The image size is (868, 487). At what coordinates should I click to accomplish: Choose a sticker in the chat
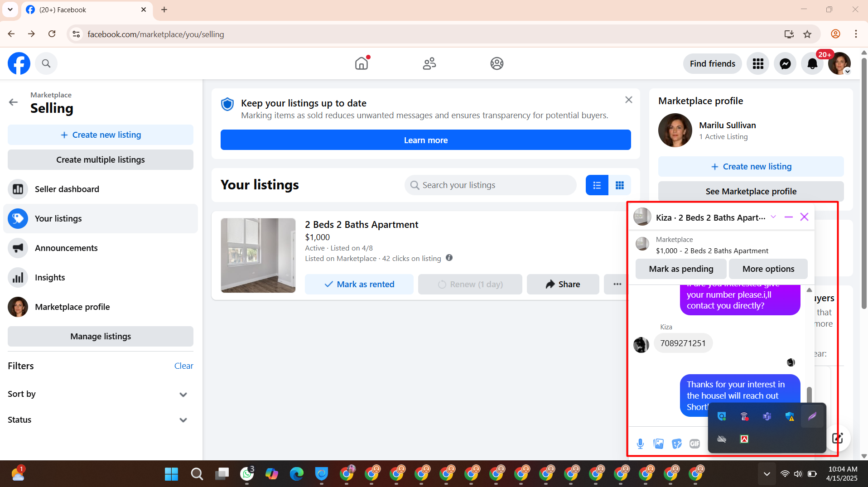677,444
